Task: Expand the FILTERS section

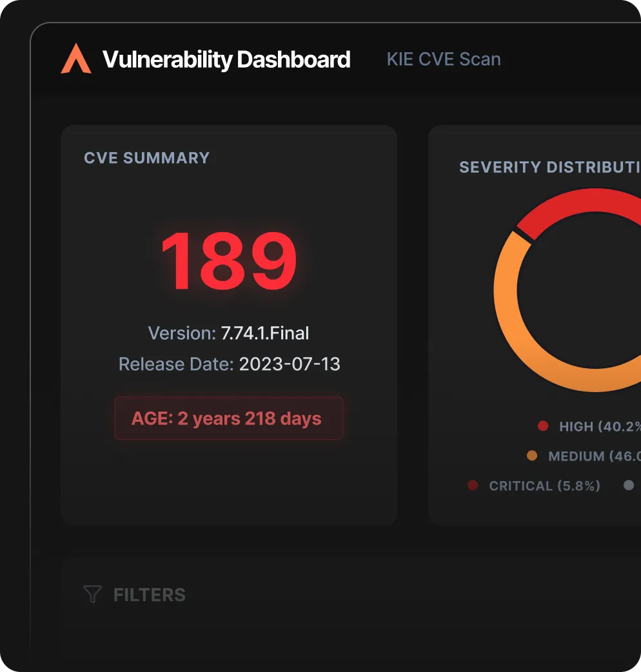Action: (150, 594)
